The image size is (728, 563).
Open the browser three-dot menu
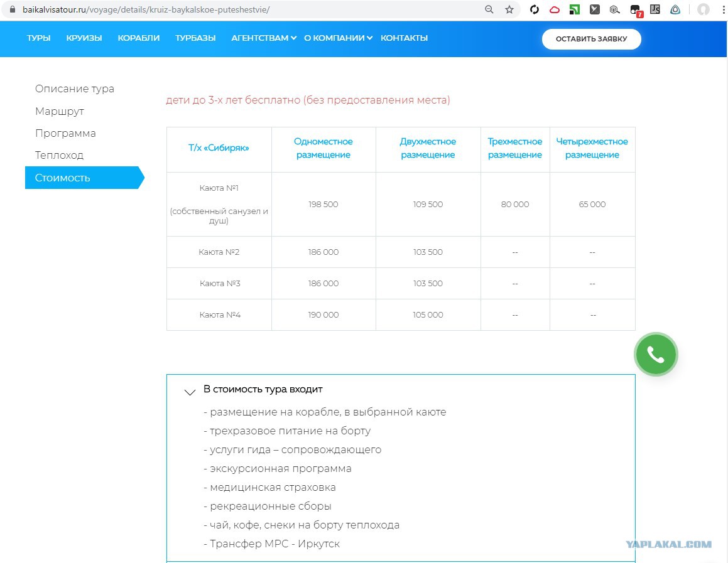pyautogui.click(x=724, y=9)
